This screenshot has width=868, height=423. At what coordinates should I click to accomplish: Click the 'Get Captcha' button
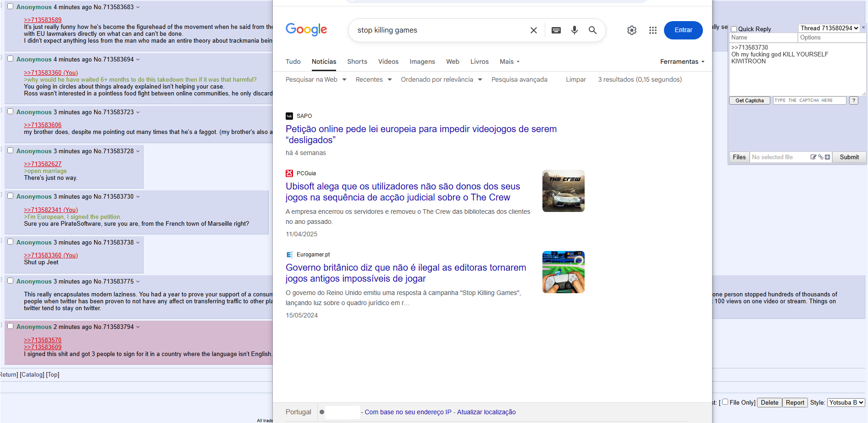[x=750, y=100]
